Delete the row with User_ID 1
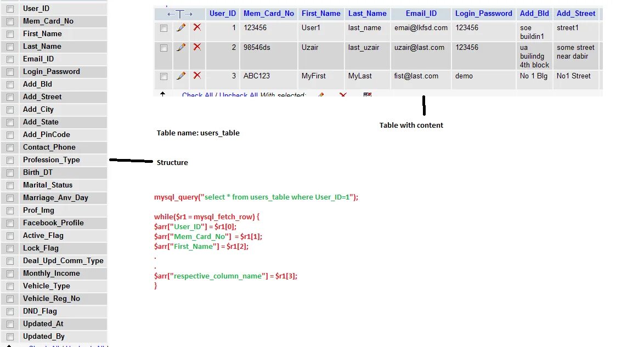Image resolution: width=644 pixels, height=347 pixels. pos(198,28)
